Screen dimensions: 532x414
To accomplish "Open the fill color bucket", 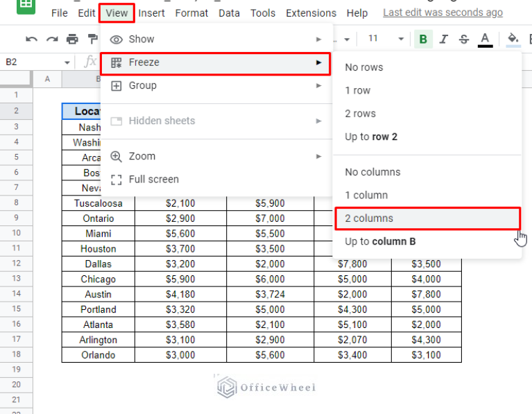I will [513, 39].
